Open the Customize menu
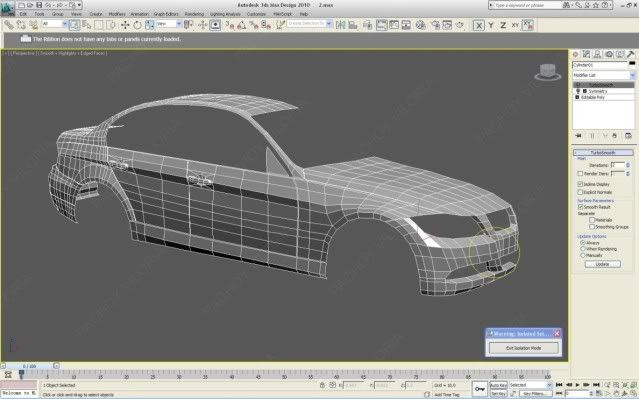This screenshot has width=639, height=399. point(256,14)
